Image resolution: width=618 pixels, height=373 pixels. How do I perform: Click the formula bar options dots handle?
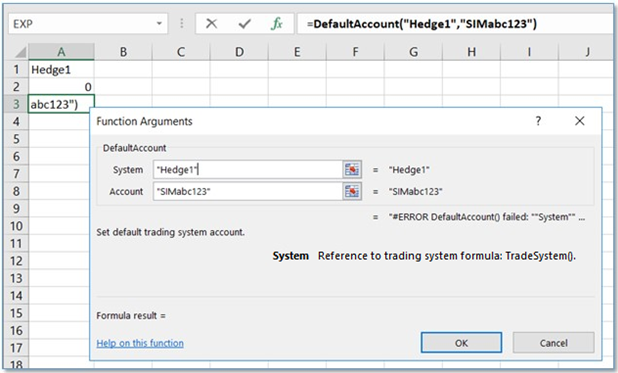182,24
